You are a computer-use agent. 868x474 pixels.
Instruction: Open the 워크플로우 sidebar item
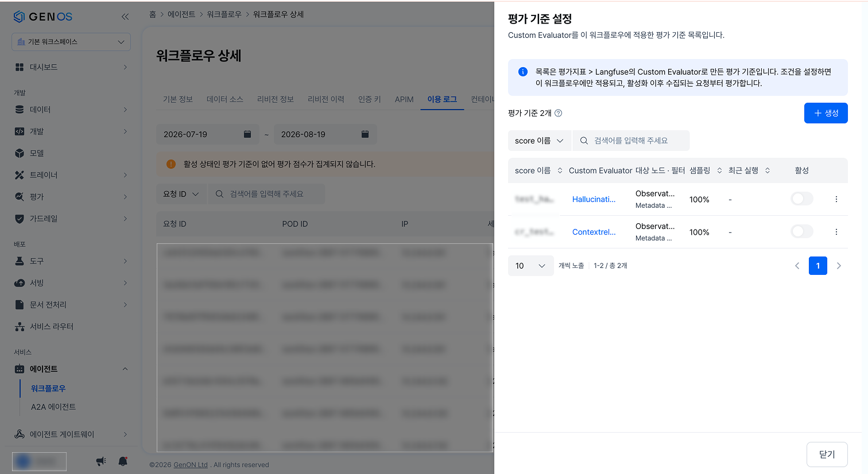[48, 388]
